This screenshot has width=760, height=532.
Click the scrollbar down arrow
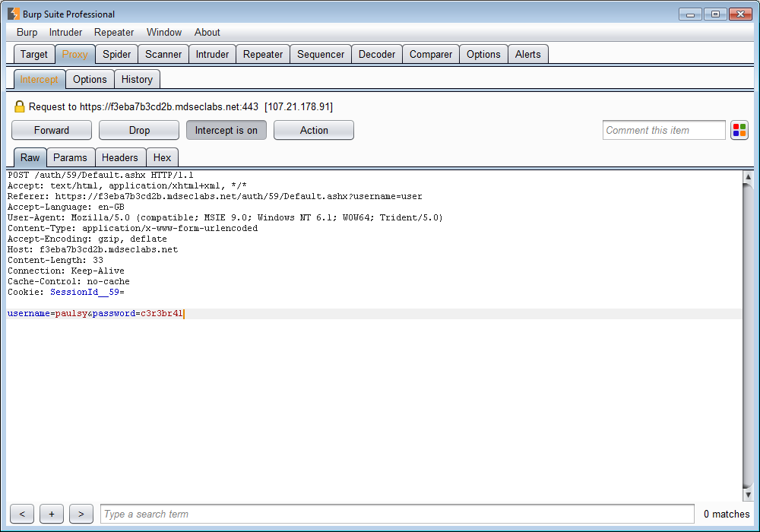coord(748,495)
